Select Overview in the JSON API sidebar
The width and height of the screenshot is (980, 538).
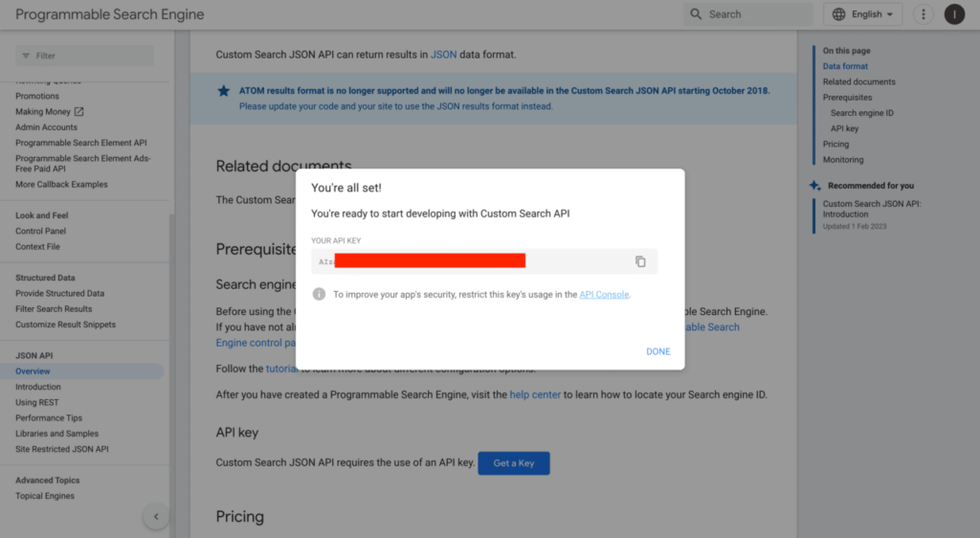33,371
